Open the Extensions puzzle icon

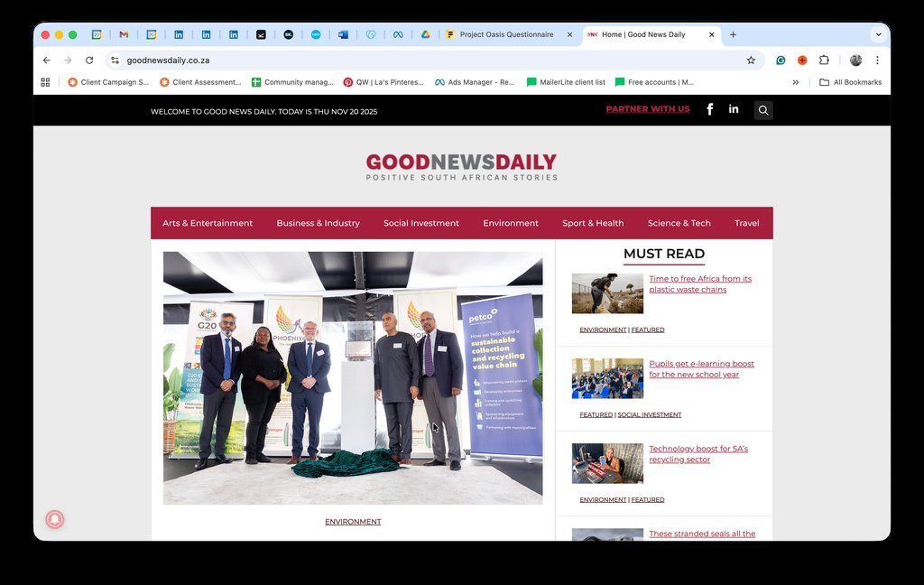[824, 60]
